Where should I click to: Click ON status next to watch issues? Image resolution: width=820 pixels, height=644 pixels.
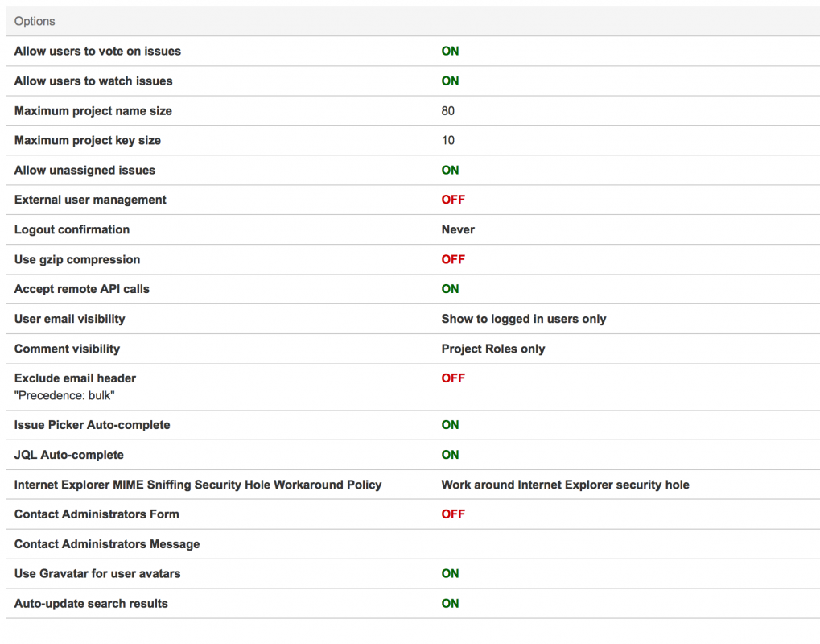tap(450, 80)
